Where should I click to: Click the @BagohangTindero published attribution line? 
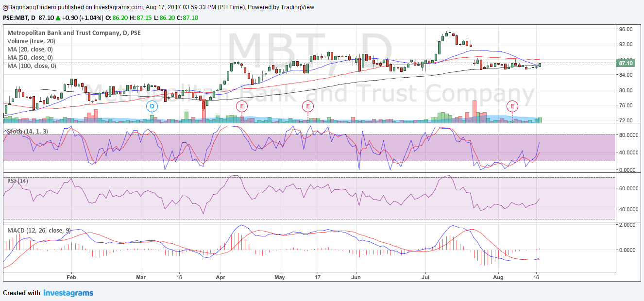point(158,7)
